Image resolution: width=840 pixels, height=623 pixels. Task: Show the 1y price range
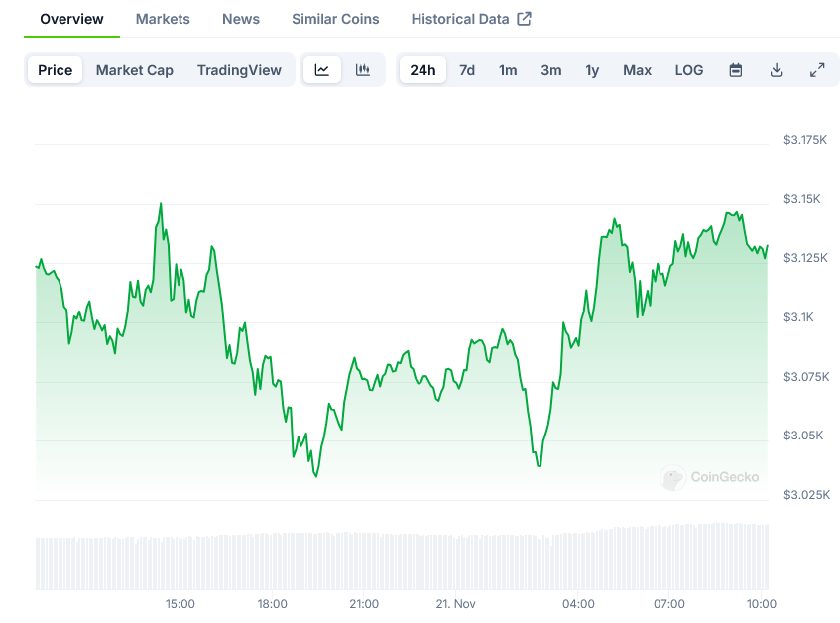pos(592,70)
